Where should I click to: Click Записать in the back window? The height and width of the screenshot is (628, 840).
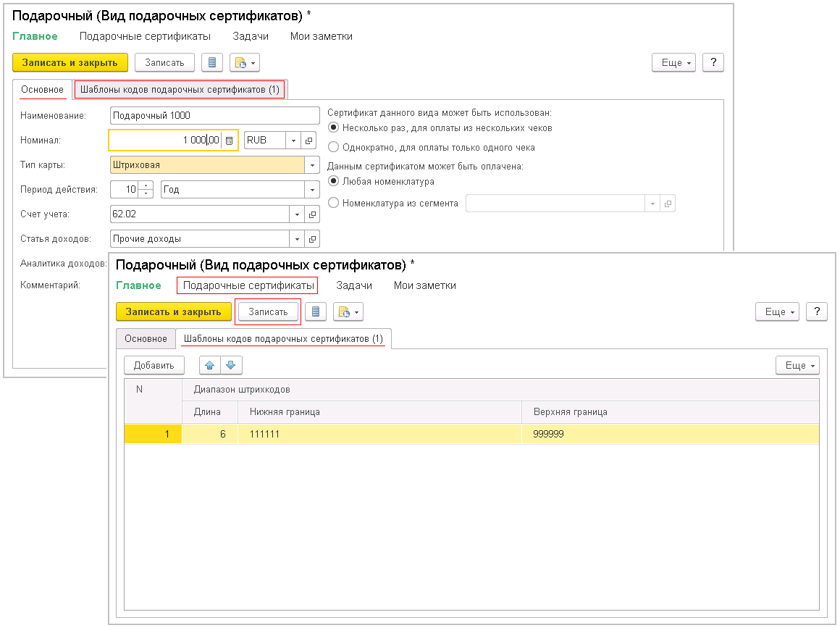click(x=164, y=63)
